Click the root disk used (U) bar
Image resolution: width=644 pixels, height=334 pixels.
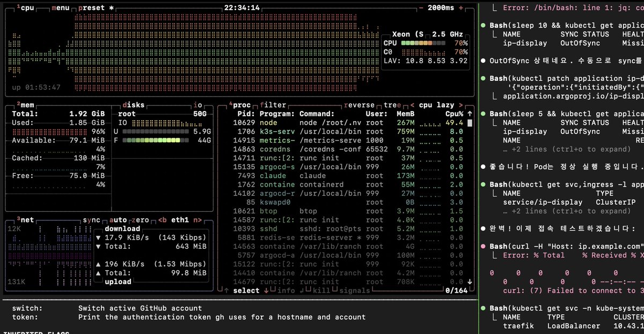pyautogui.click(x=156, y=131)
